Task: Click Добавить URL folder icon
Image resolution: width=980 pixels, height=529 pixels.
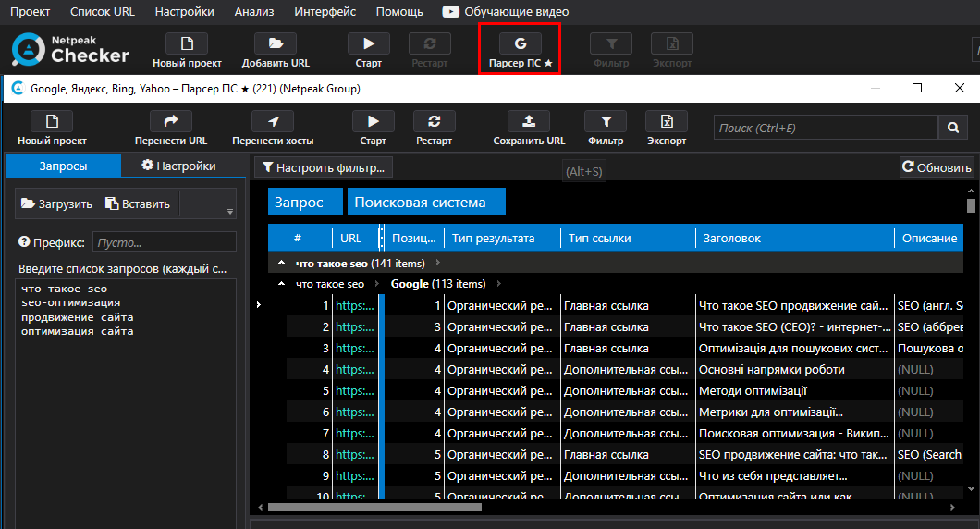Action: [276, 43]
